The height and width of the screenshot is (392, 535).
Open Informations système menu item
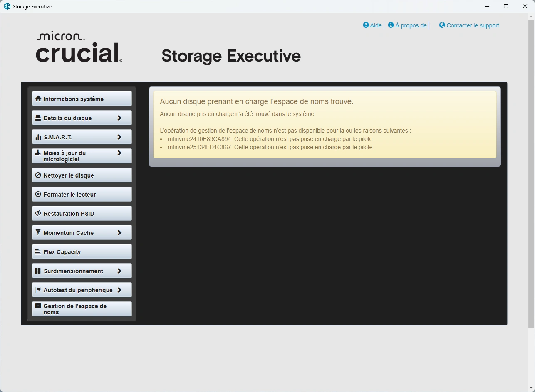pyautogui.click(x=82, y=99)
